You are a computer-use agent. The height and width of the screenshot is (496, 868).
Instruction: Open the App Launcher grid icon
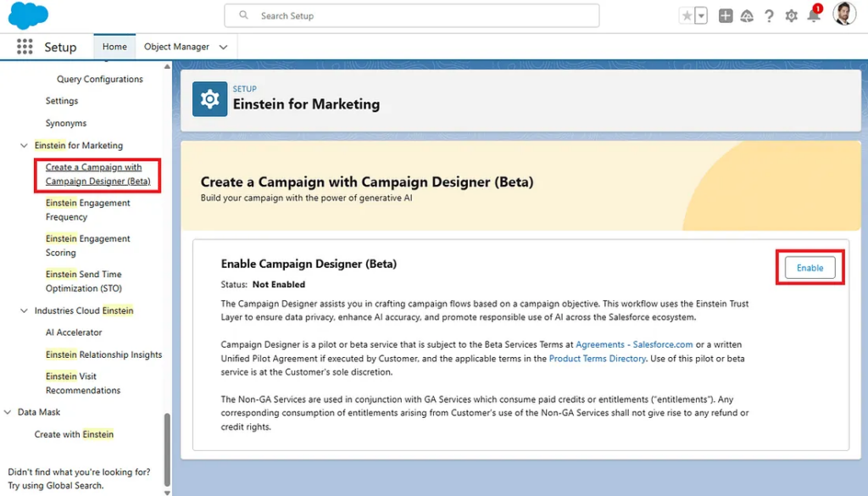click(x=25, y=47)
